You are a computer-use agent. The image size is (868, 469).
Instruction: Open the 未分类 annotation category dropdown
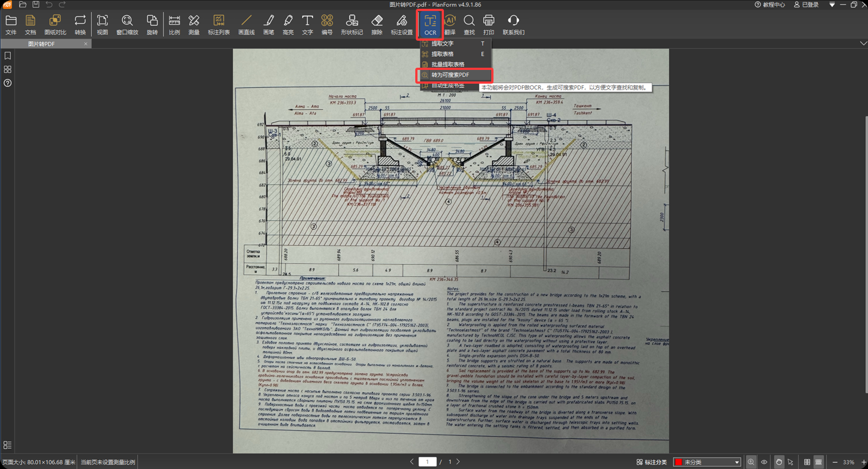pyautogui.click(x=707, y=462)
